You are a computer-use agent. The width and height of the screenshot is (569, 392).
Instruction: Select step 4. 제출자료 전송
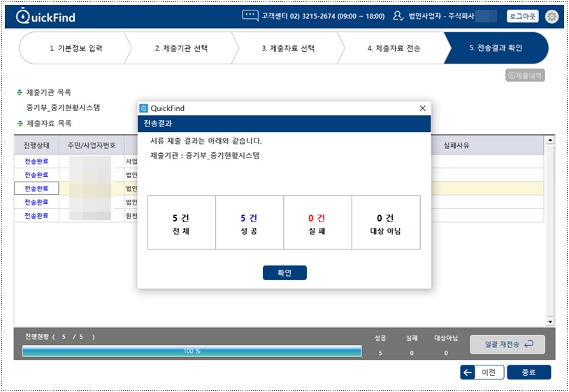[x=394, y=48]
